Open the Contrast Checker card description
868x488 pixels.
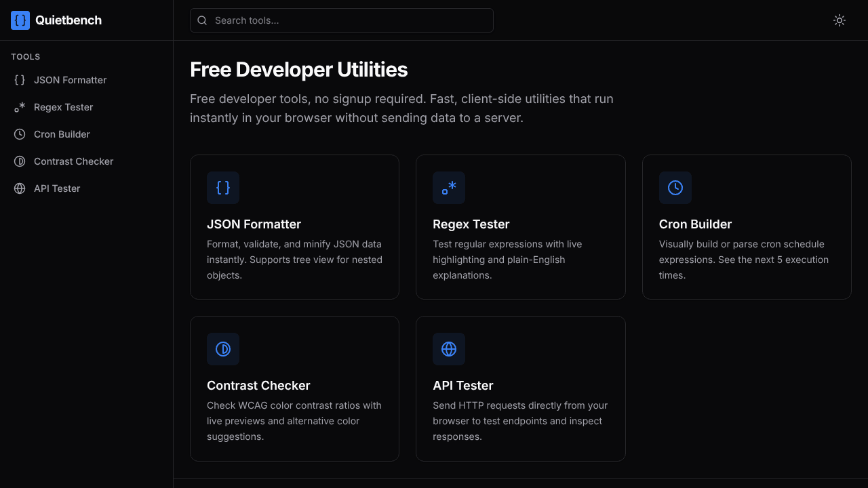pyautogui.click(x=294, y=421)
